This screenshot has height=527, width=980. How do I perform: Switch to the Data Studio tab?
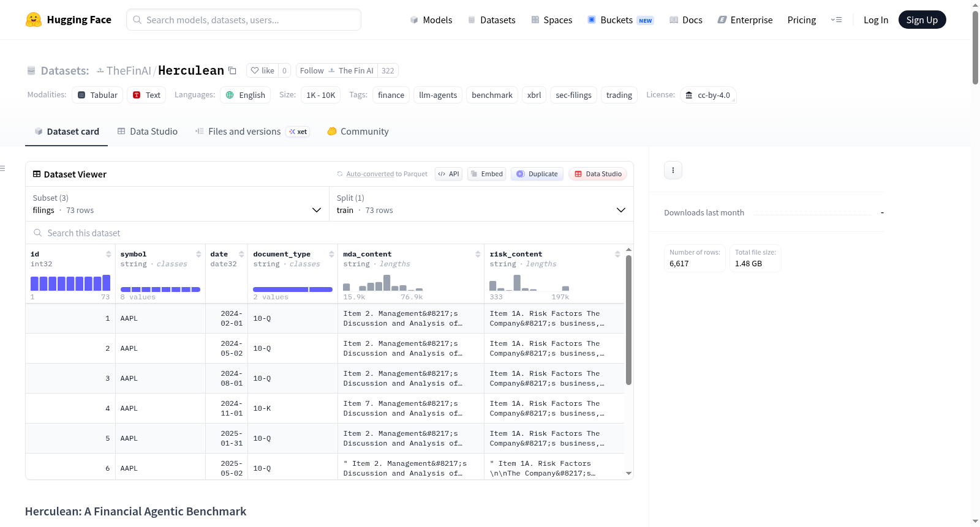click(x=148, y=131)
